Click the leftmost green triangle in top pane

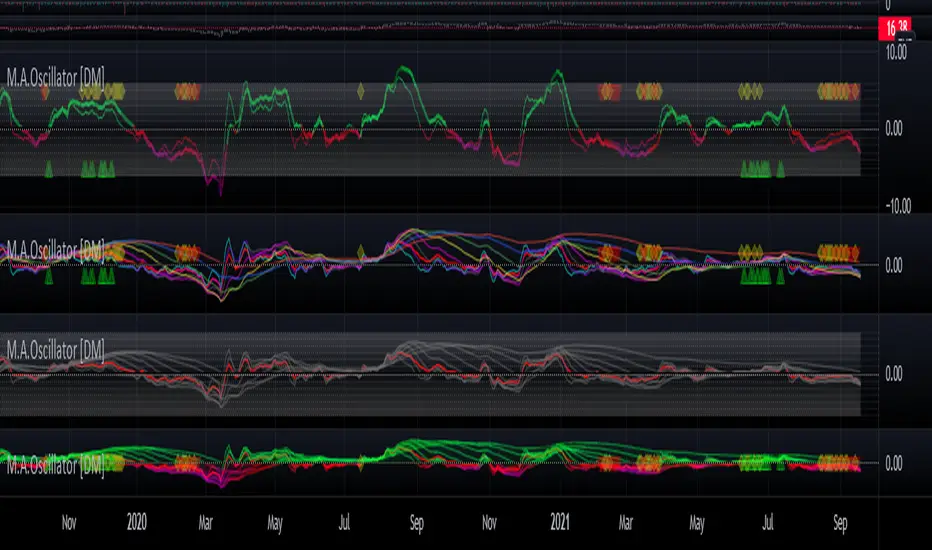coord(48,169)
